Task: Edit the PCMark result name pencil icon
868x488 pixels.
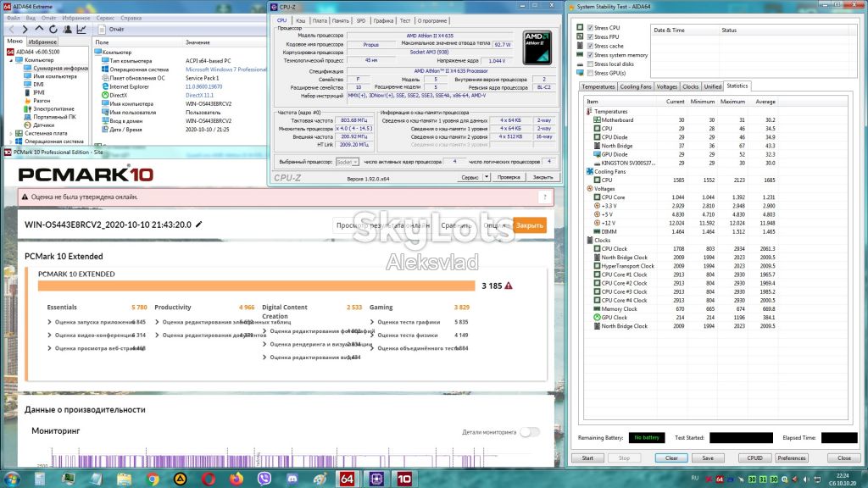Action: (x=198, y=224)
